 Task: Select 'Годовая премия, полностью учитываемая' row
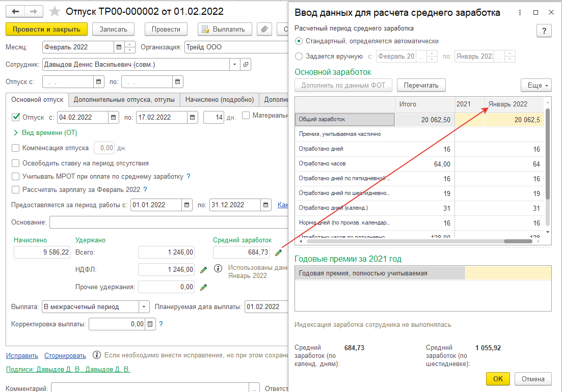click(423, 273)
